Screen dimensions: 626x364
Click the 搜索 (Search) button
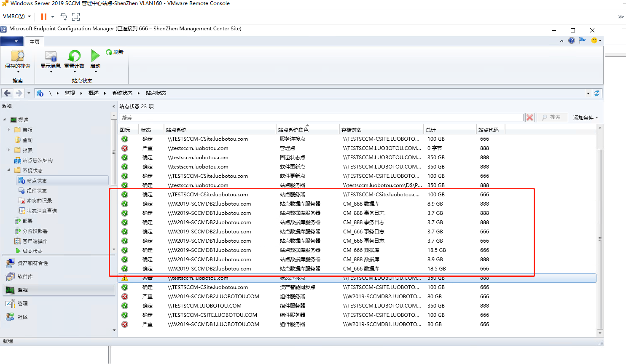pyautogui.click(x=552, y=118)
